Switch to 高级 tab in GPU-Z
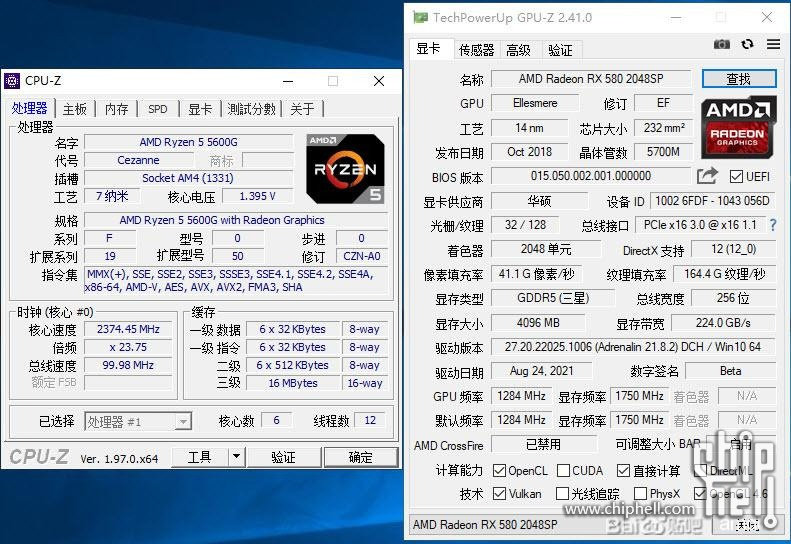This screenshot has height=544, width=791. 519,50
